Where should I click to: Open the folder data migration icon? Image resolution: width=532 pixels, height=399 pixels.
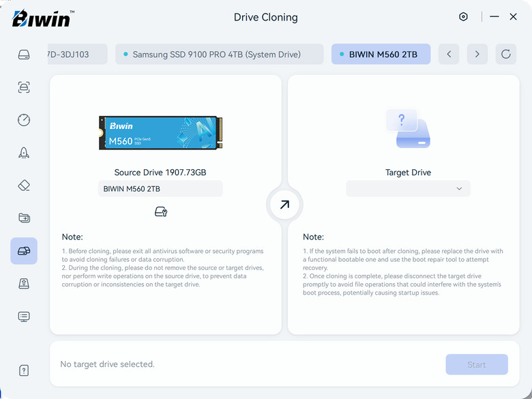24,218
